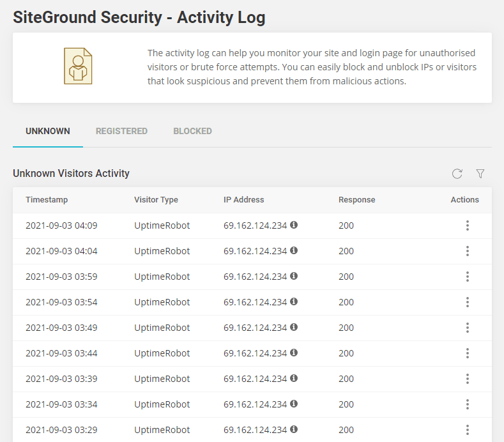504x442 pixels.
Task: Show IP info for the 03:59 entry
Action: point(294,276)
